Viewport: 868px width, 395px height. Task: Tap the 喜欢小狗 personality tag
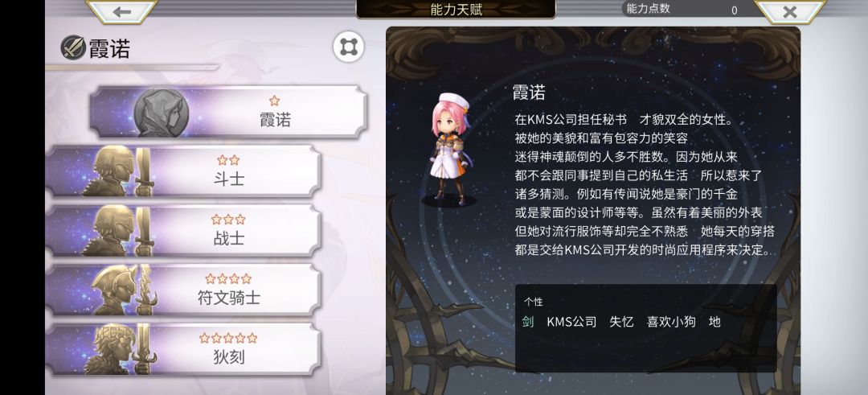coord(671,322)
